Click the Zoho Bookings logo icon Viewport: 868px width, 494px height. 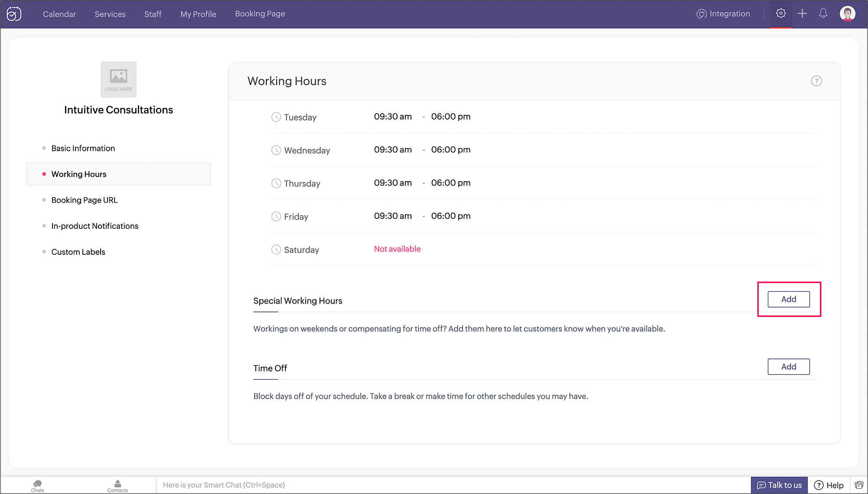click(14, 14)
